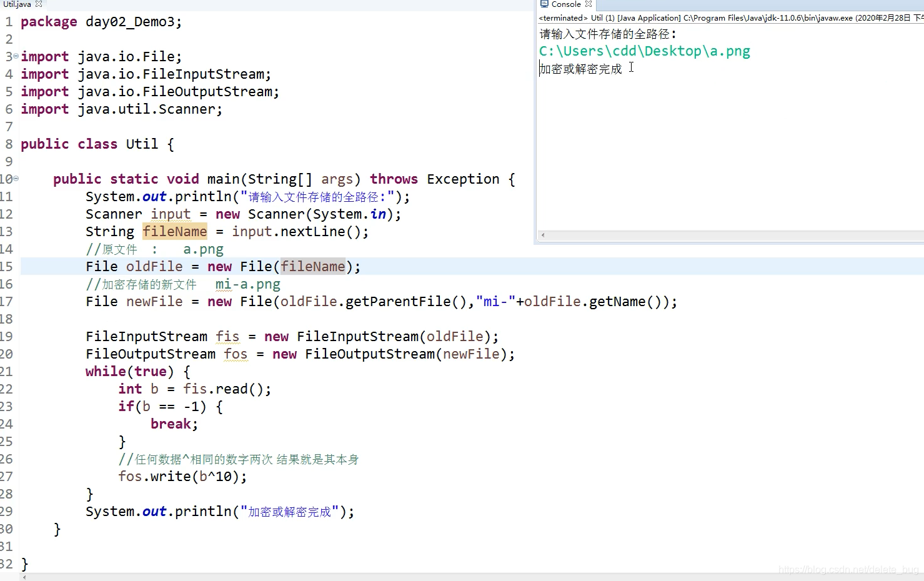The image size is (924, 581).
Task: Collapse the main method fold marker at line 10
Action: [16, 179]
